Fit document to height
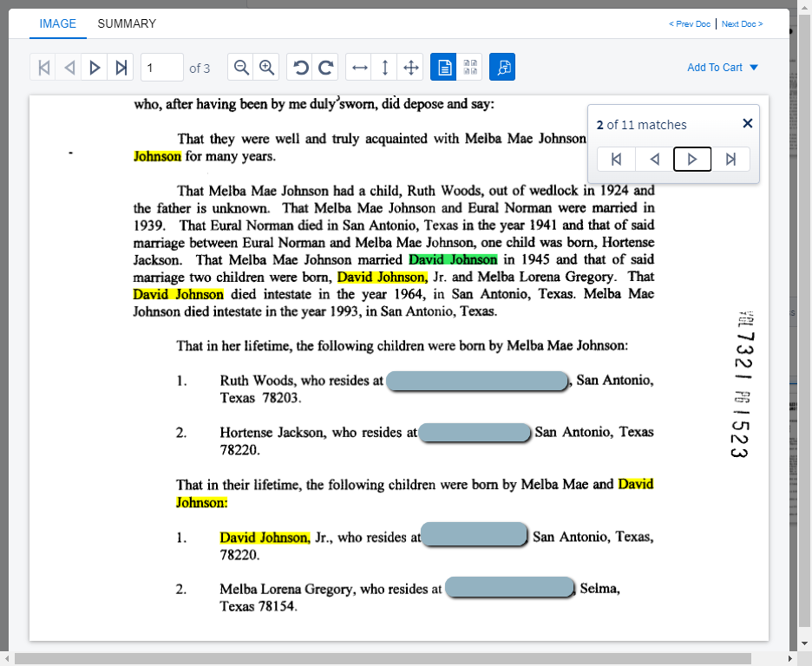Image resolution: width=812 pixels, height=666 pixels. click(x=385, y=68)
